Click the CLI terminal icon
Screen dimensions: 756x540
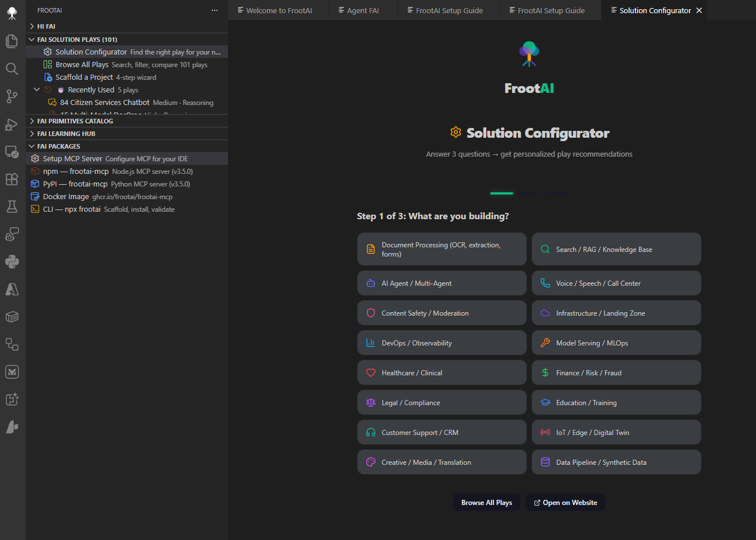pos(35,209)
